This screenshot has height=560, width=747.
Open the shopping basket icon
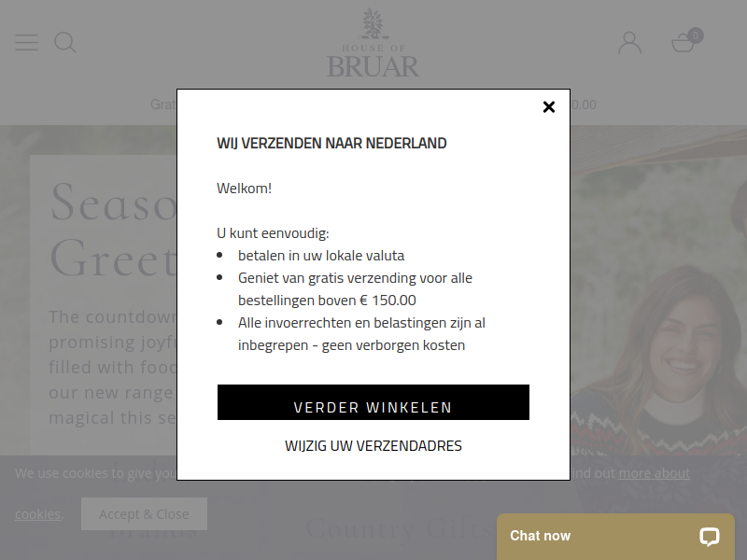point(683,43)
